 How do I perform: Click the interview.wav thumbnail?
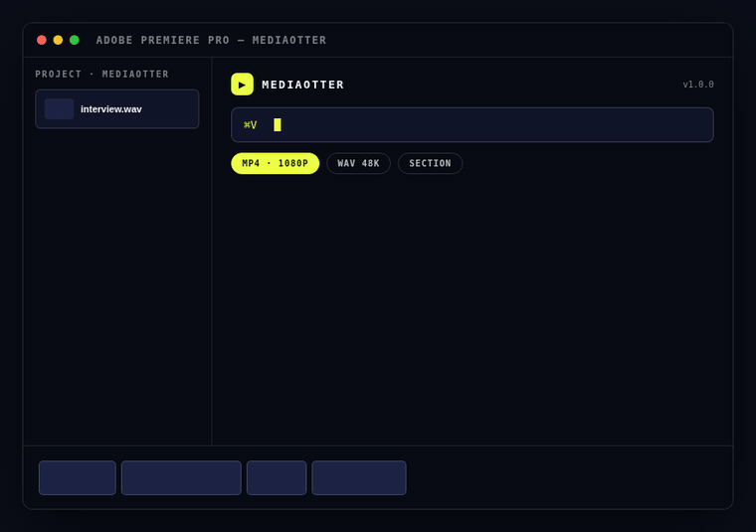tap(60, 109)
